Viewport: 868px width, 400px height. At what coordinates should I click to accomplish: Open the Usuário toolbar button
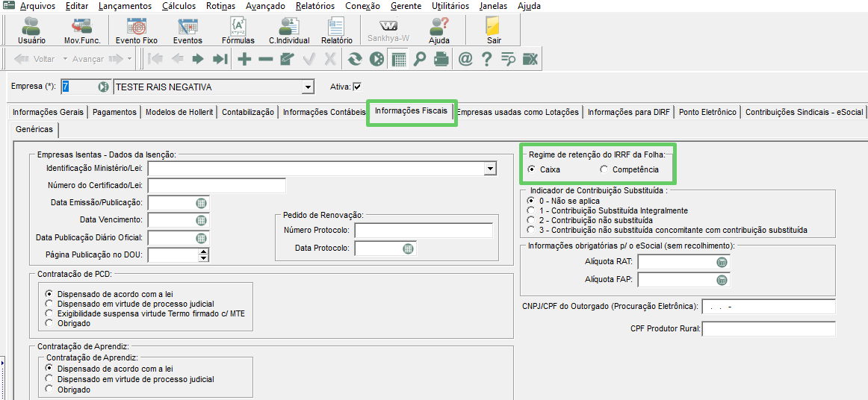[31, 31]
